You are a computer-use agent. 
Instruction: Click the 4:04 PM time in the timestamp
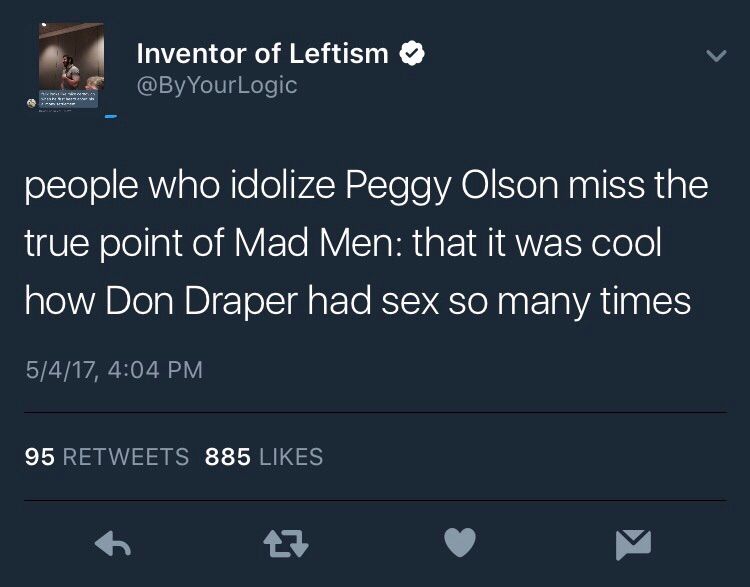pos(153,370)
